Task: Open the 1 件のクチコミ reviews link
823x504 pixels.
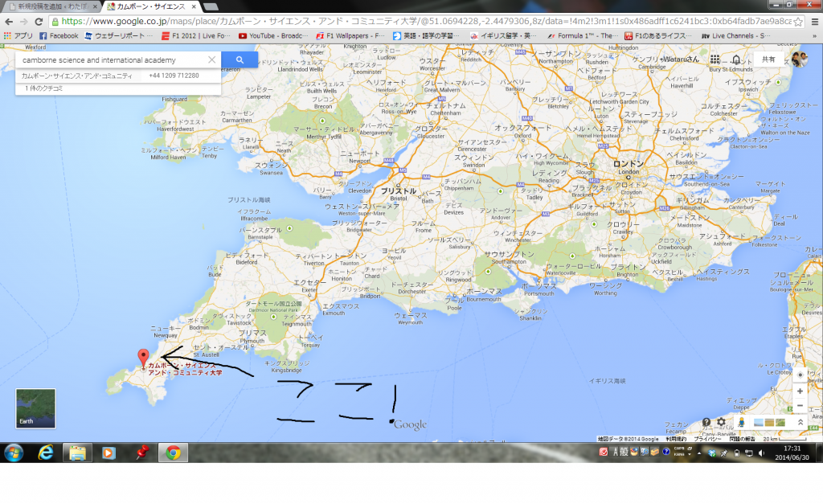Action: tap(44, 88)
